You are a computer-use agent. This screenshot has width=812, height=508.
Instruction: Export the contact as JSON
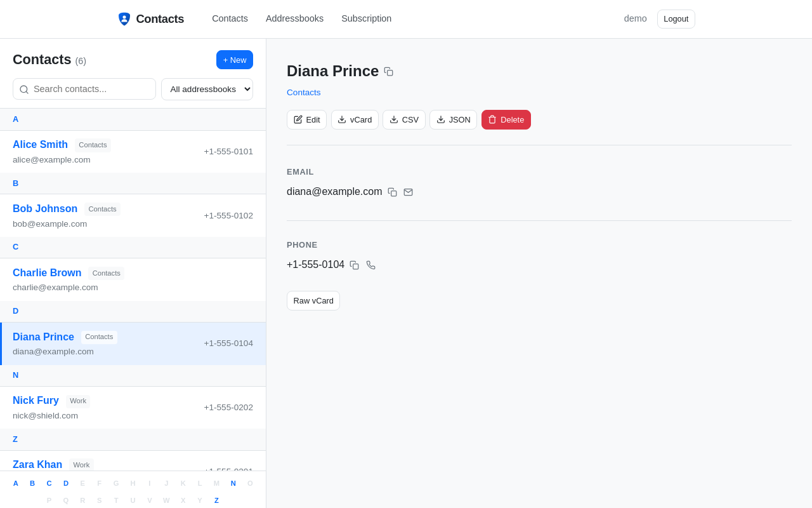[453, 120]
